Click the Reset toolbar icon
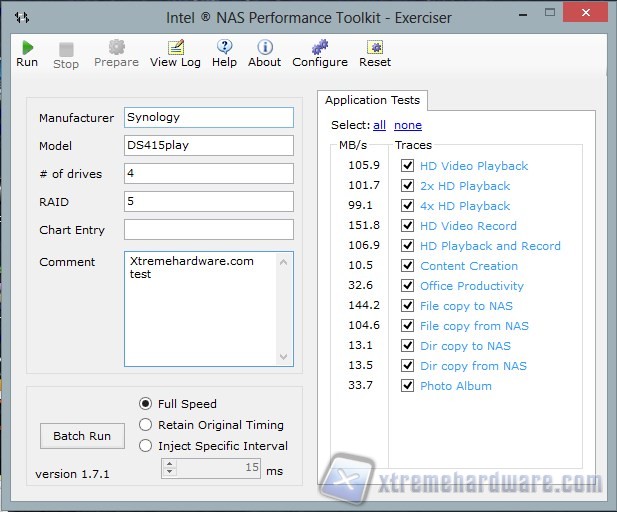The image size is (617, 512). tap(375, 48)
